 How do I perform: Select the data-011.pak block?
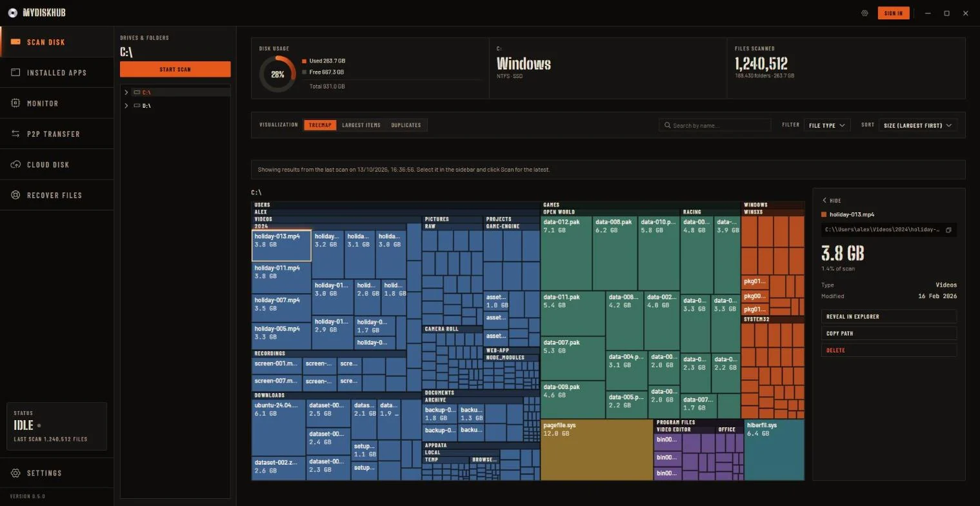coord(573,313)
